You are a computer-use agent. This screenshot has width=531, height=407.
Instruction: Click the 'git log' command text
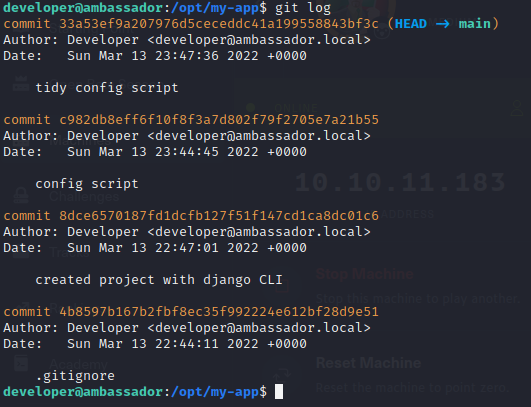click(303, 8)
